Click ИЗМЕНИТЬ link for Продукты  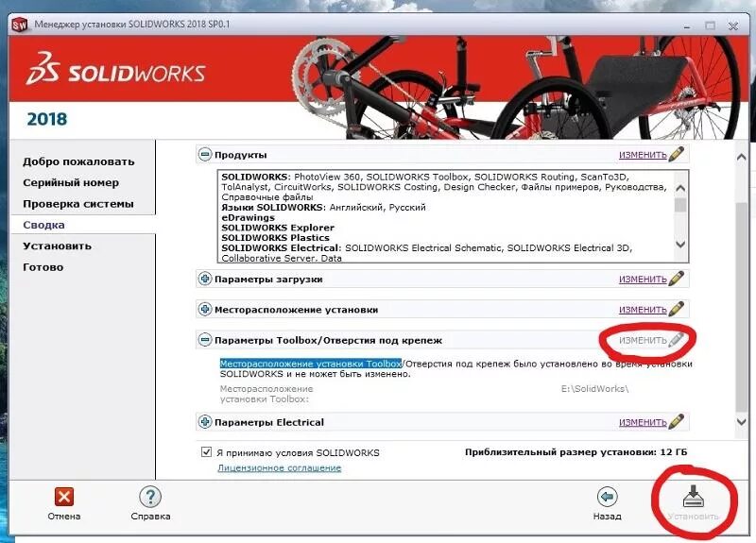pos(643,155)
